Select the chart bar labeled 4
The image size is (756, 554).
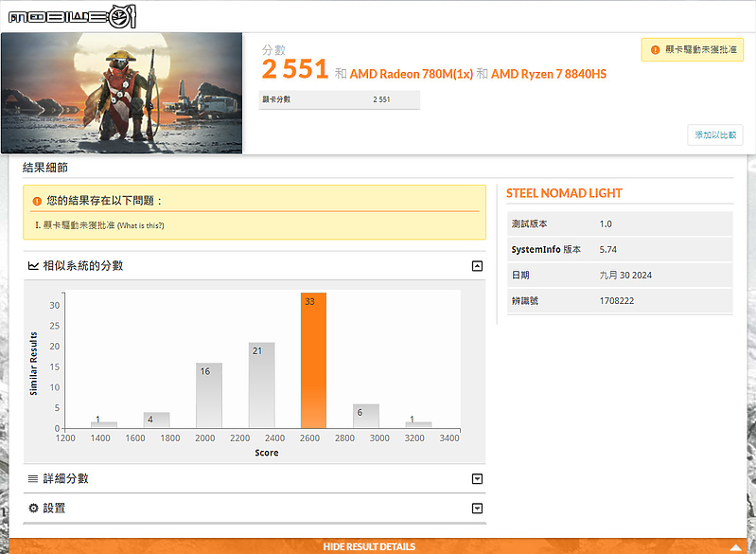(x=156, y=420)
